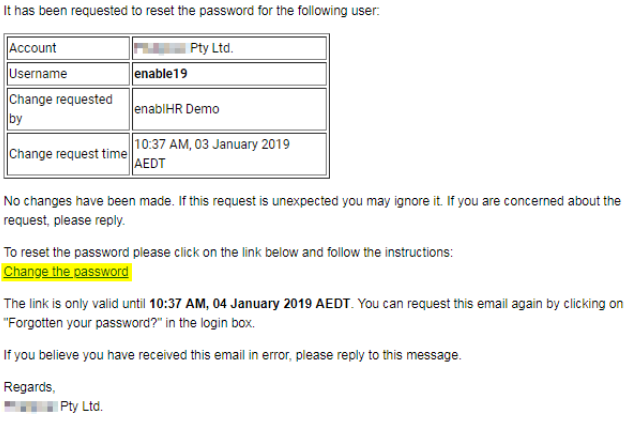Select the 10:37 AM, 03 January 2019 value
The width and height of the screenshot is (627, 421).
pyautogui.click(x=212, y=144)
